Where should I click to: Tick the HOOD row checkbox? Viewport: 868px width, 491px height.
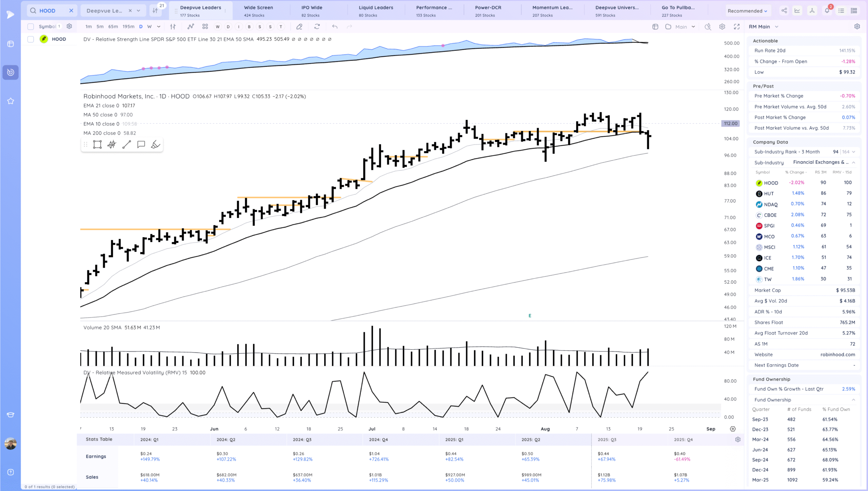point(31,39)
